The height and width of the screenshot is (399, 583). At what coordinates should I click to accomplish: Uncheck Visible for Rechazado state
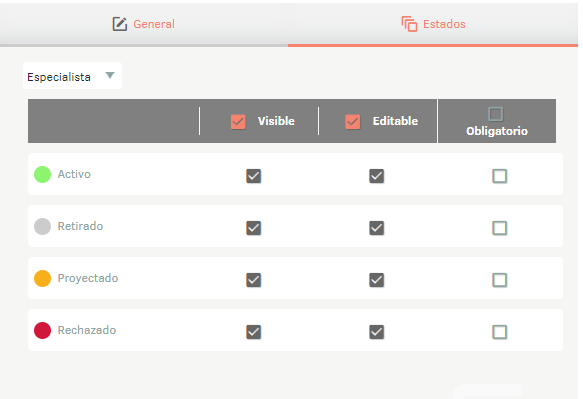point(254,332)
